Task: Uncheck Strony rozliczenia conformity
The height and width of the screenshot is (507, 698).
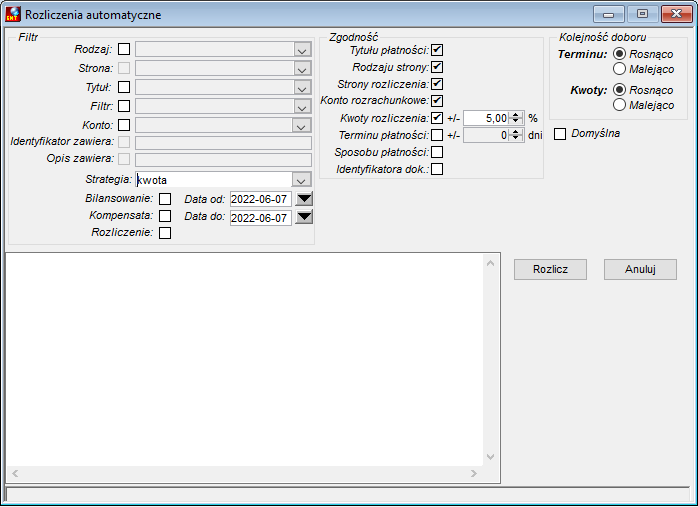Action: click(x=437, y=84)
